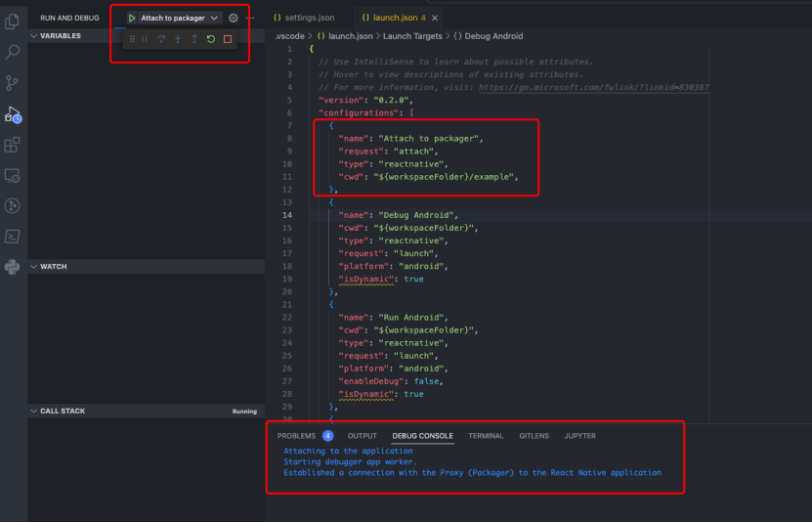Click "${workspaceFolder}/example" cwd value
The height and width of the screenshot is (523, 812).
[x=444, y=177]
